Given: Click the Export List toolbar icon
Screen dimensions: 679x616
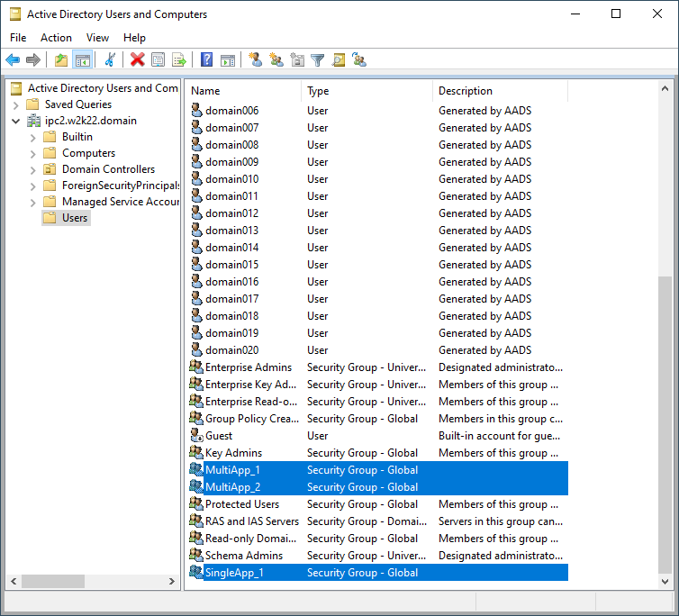Looking at the screenshot, I should click(179, 60).
